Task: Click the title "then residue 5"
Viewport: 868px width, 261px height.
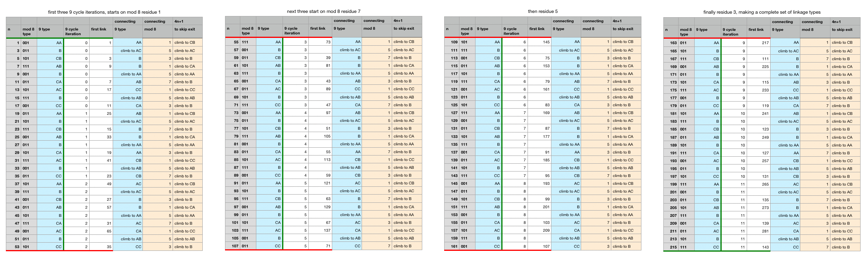Action: coord(542,12)
